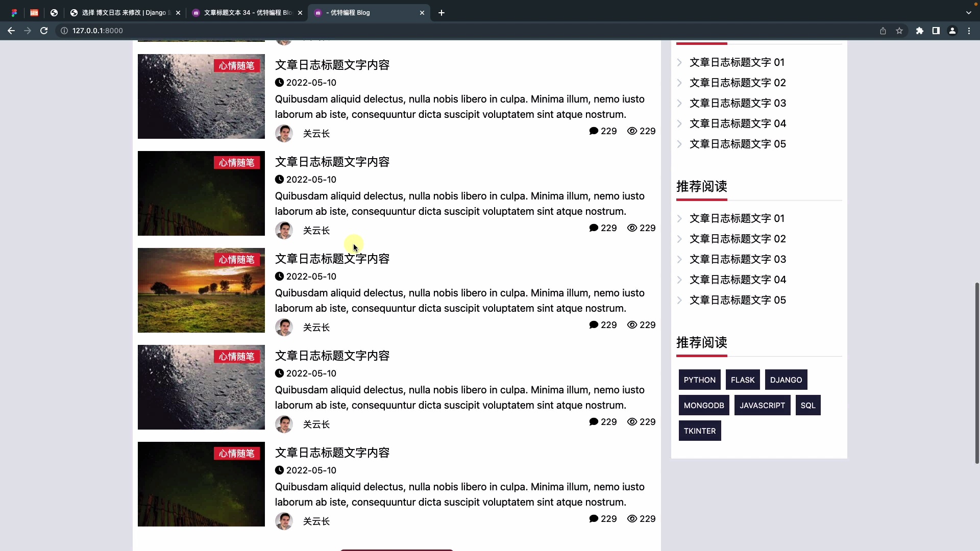Open the share icon in the address bar
Viewport: 980px width, 551px height.
click(883, 31)
